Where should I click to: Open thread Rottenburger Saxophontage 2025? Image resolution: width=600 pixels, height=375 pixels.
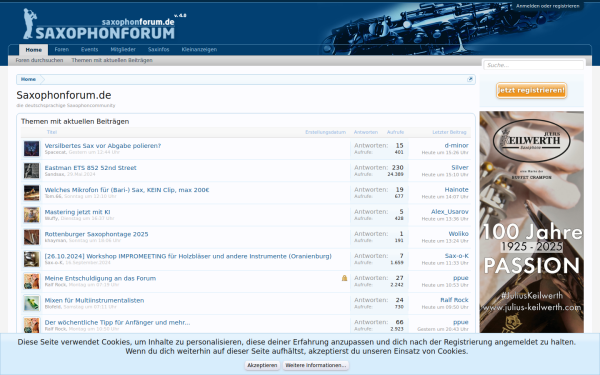96,234
